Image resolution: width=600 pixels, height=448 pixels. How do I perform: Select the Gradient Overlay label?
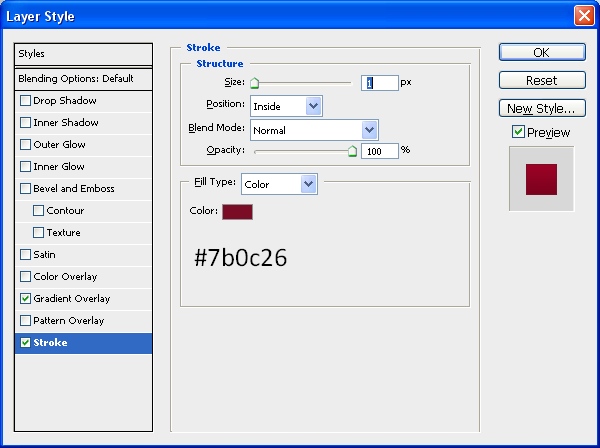click(72, 298)
